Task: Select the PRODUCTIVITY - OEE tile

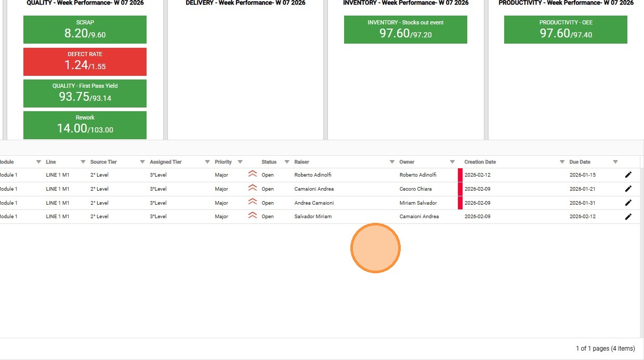Action: tap(566, 30)
